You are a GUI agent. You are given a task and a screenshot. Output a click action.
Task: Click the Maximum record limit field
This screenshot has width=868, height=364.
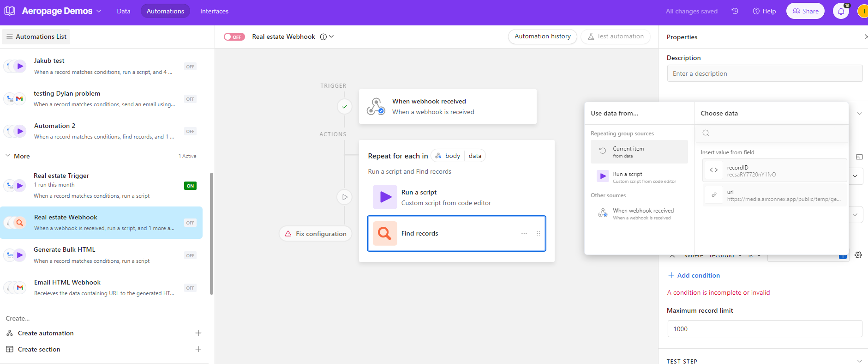(x=765, y=329)
